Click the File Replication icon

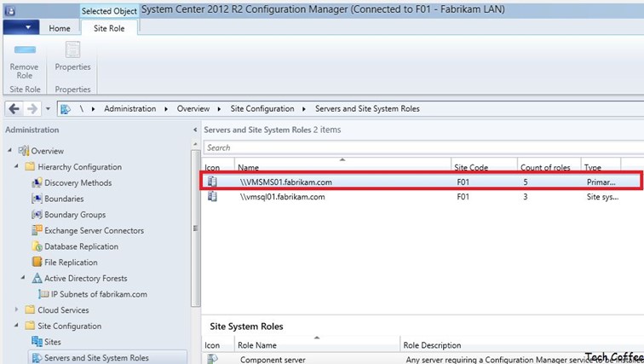tap(37, 262)
